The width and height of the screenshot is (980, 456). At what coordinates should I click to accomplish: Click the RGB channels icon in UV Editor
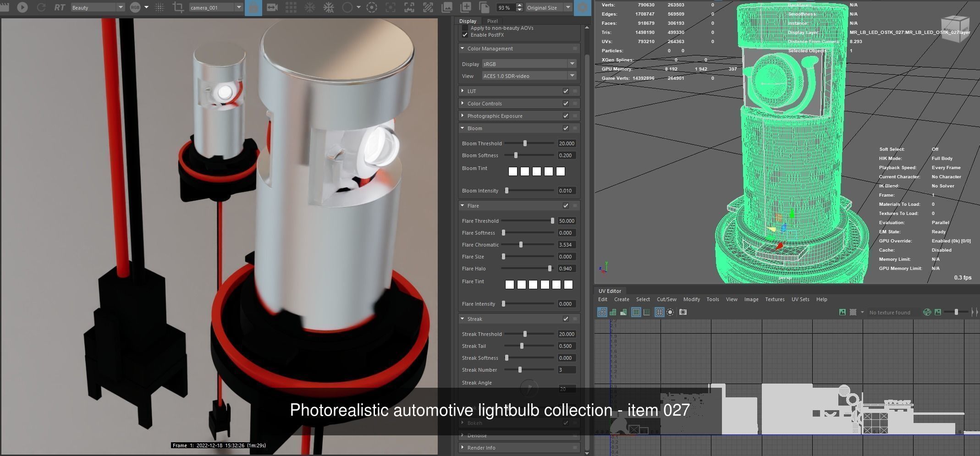coord(927,312)
